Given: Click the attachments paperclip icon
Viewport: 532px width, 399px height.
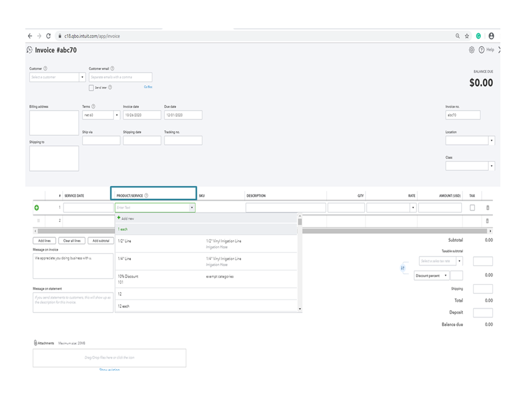Looking at the screenshot, I should click(x=35, y=343).
